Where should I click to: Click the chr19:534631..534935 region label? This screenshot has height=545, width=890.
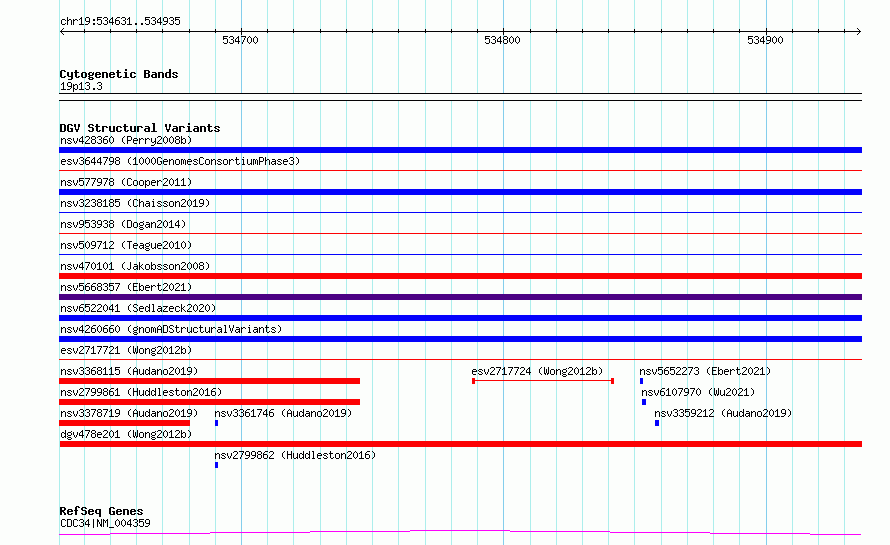[120, 21]
